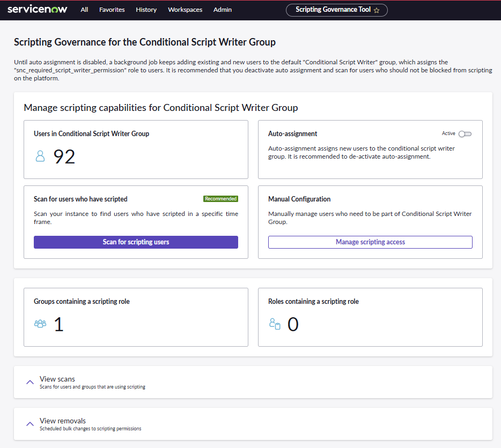The height and width of the screenshot is (448, 501).
Task: Click the roles icon beside count 0
Action: click(x=275, y=324)
